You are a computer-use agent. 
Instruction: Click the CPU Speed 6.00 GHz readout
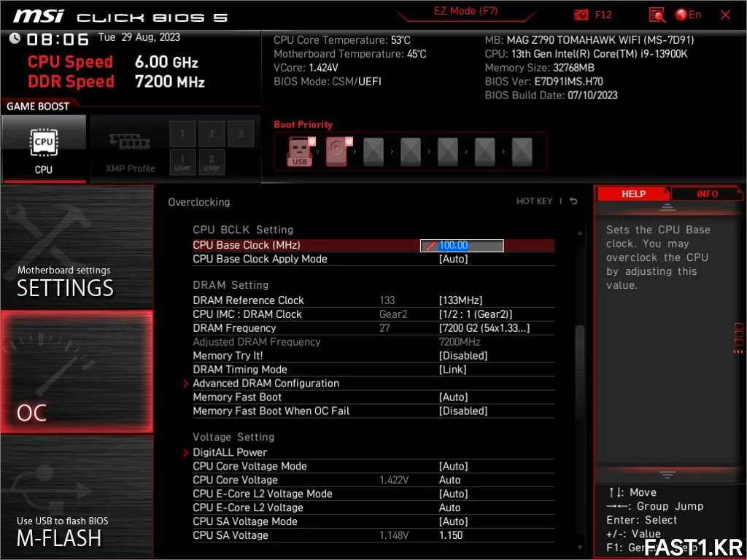[x=113, y=62]
